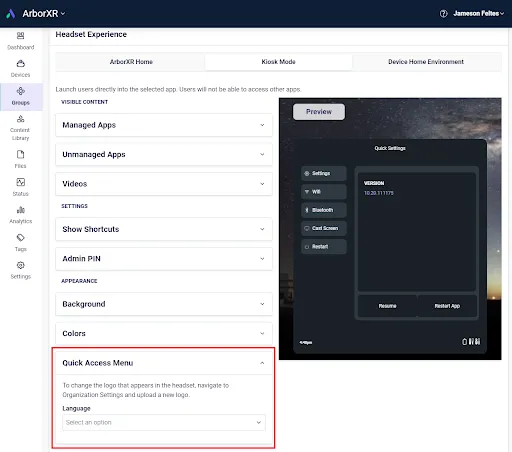
Task: Open the ArborXR organization dropdown
Action: (x=44, y=14)
